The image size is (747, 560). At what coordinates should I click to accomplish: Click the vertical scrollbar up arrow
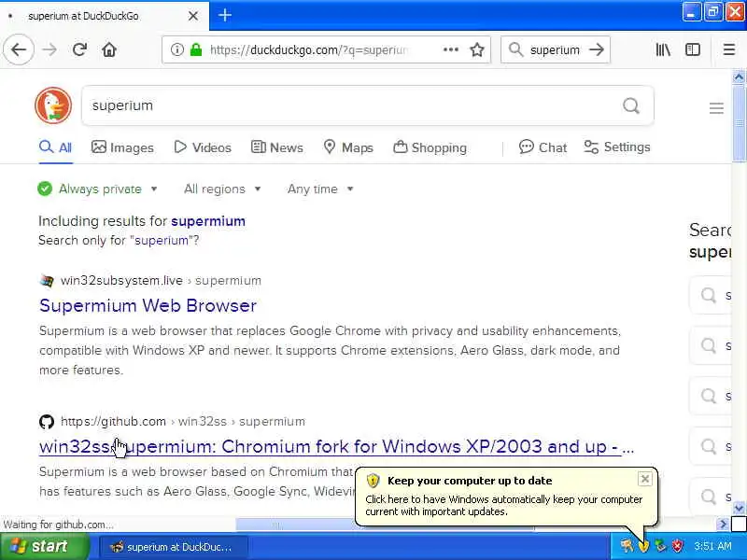point(739,77)
